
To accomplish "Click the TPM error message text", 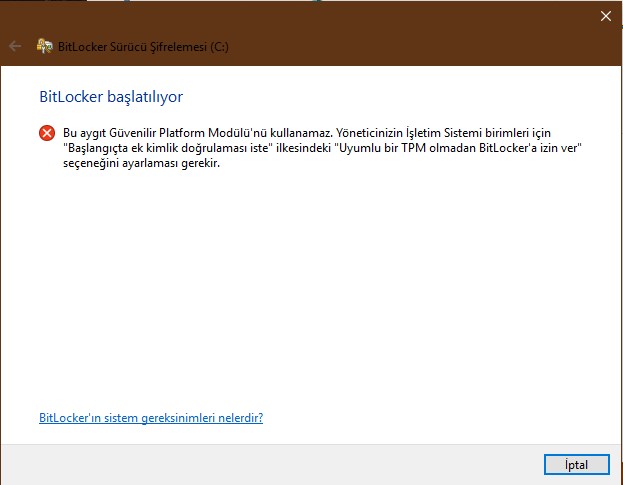I will coord(322,148).
